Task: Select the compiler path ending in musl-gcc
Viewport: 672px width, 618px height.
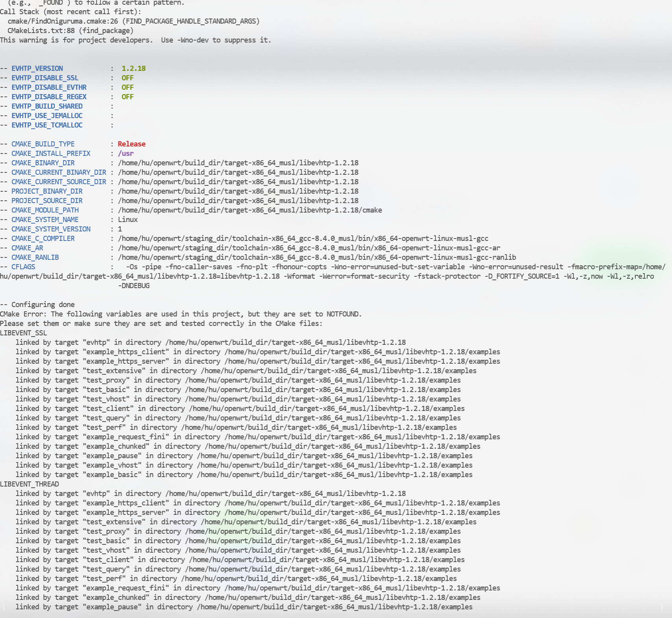Action: pyautogui.click(x=303, y=239)
